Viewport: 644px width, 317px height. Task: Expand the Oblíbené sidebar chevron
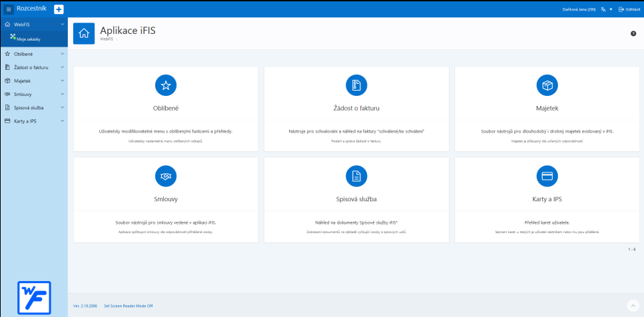click(62, 54)
